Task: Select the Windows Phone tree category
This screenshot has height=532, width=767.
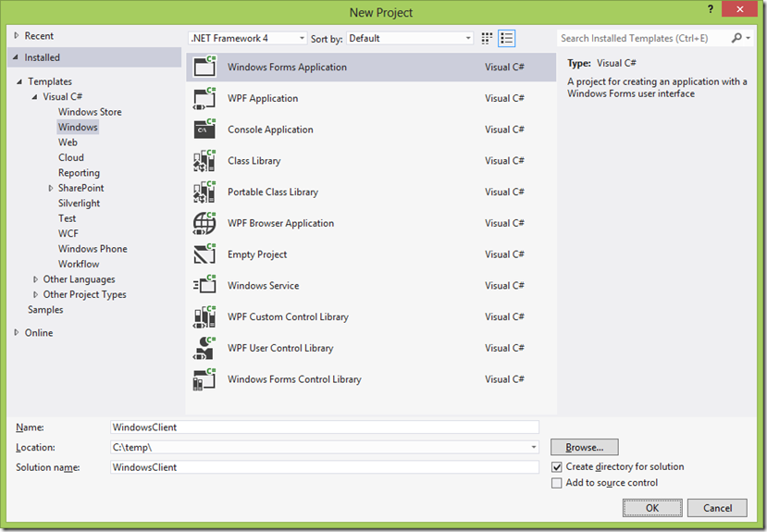Action: pyautogui.click(x=93, y=248)
